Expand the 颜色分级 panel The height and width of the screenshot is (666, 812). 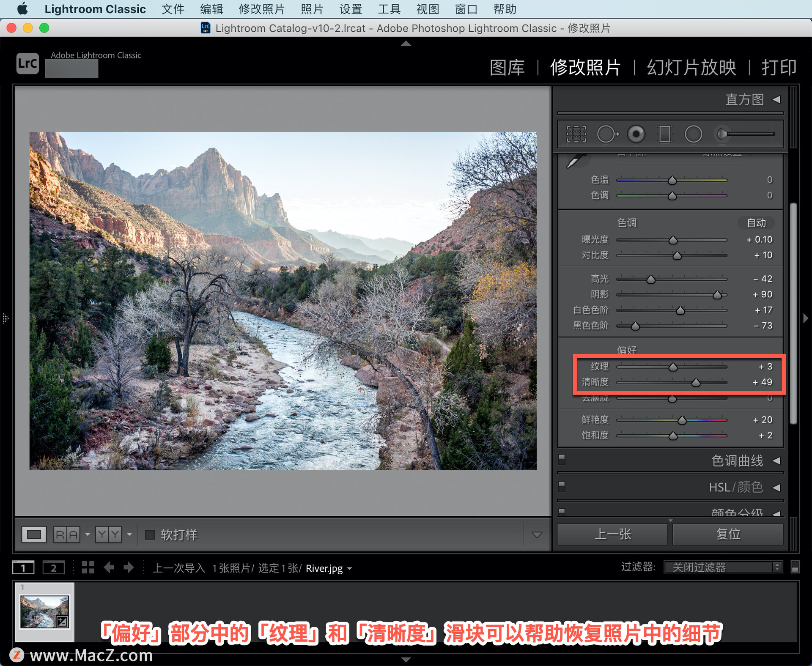776,513
